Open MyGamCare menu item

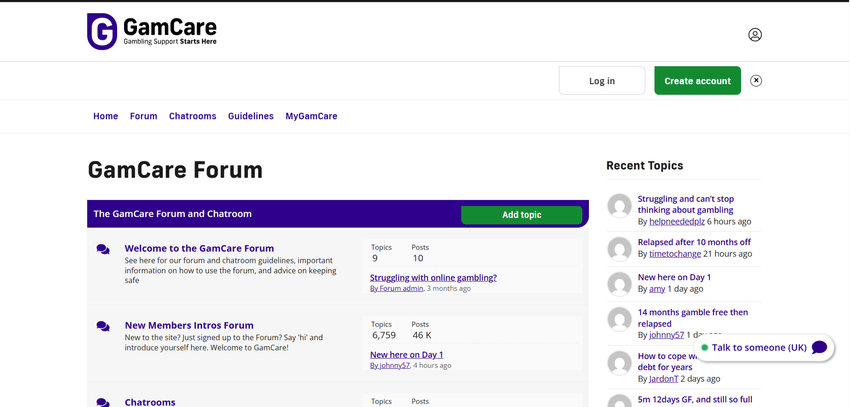click(x=311, y=116)
